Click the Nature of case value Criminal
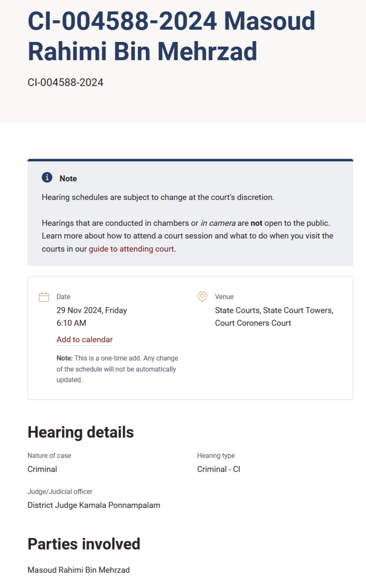366x588 pixels. (42, 469)
